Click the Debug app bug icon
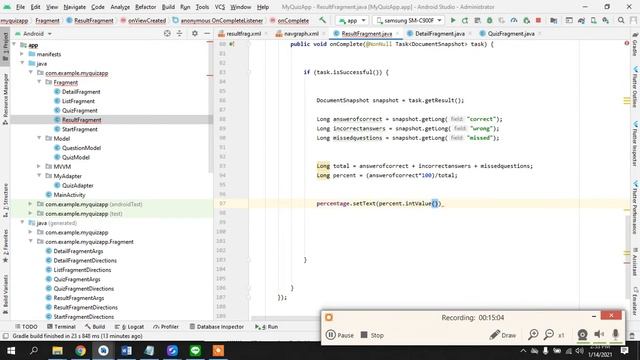Viewport: 640px width, 360px height. point(489,20)
